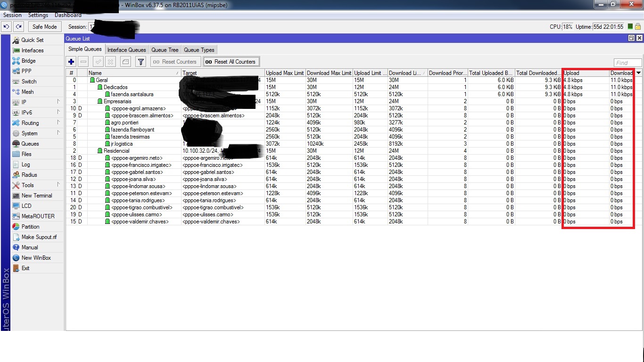This screenshot has width=644, height=362.
Task: Close the Queue List window
Action: [x=639, y=38]
